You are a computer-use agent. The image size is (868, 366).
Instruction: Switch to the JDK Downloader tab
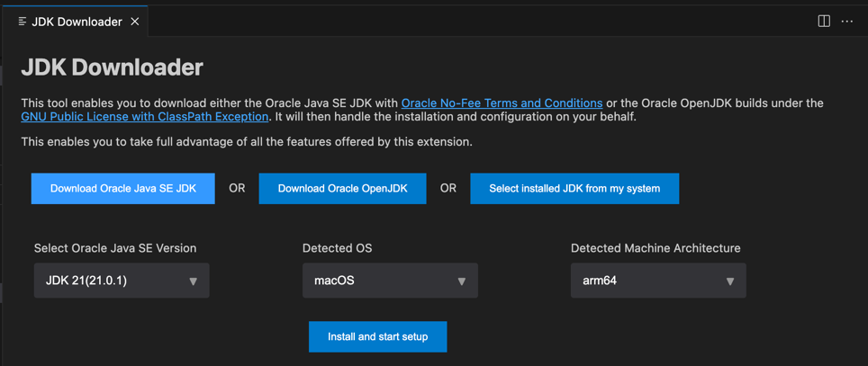77,22
